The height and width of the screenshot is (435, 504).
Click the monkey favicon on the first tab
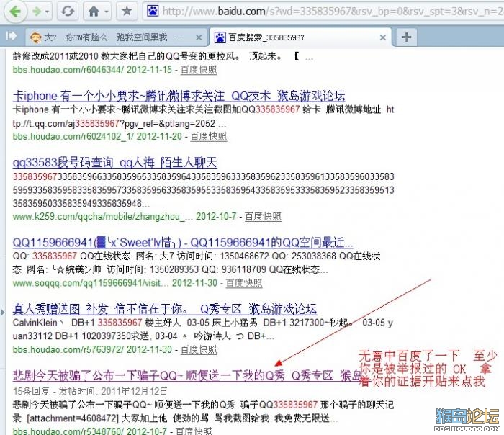35,37
